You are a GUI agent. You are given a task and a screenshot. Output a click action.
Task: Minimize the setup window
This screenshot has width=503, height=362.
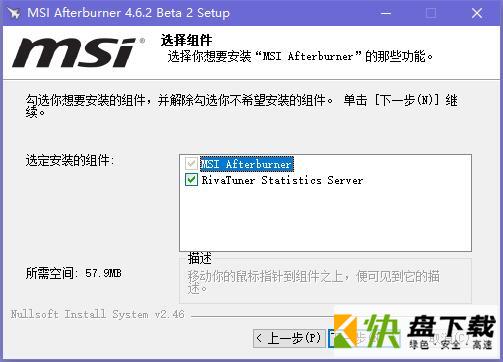coord(386,13)
